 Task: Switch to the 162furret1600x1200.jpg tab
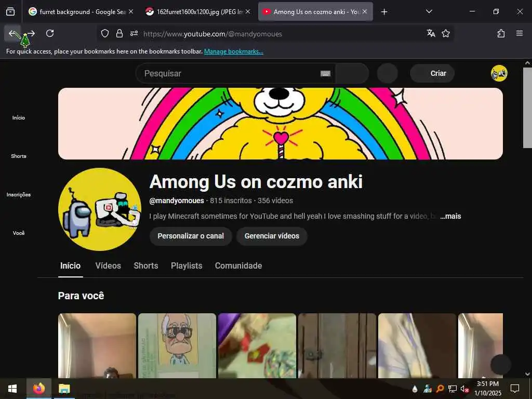198,12
